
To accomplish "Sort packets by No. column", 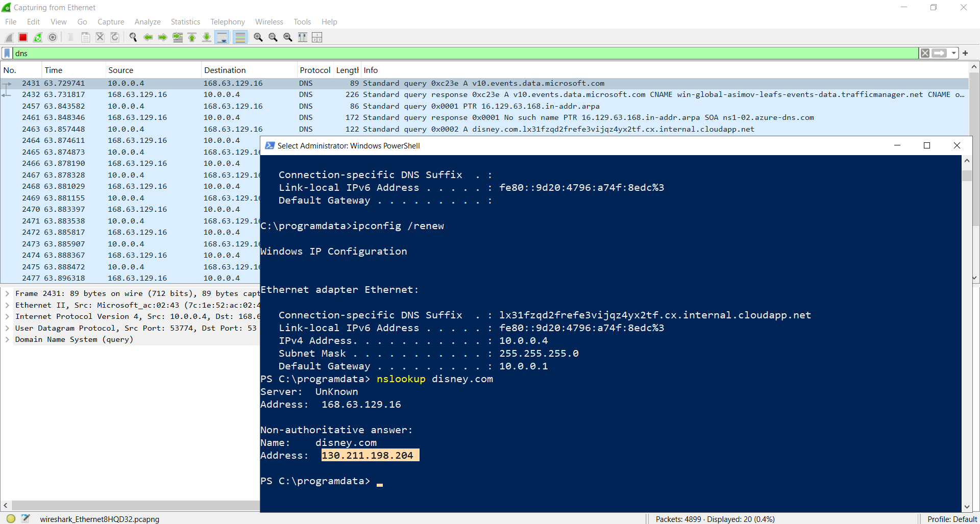I will coord(21,70).
